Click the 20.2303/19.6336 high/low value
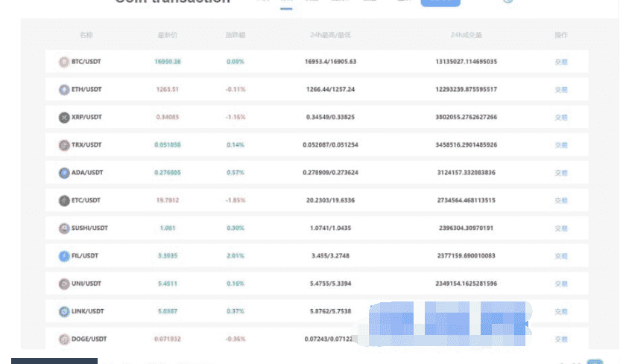 (x=331, y=200)
